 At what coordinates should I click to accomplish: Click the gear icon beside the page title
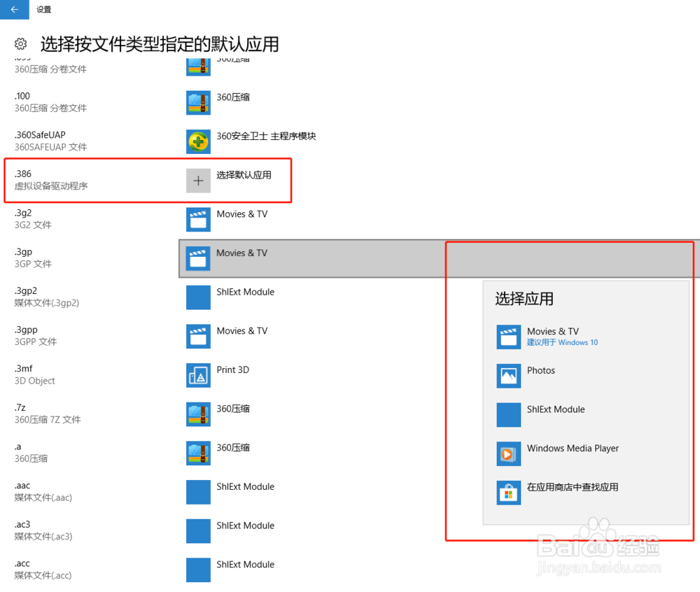coord(20,43)
